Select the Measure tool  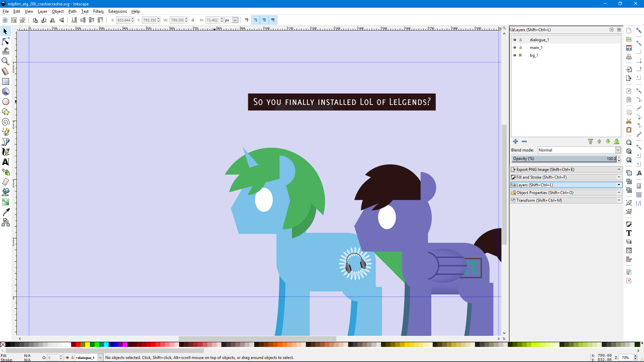pyautogui.click(x=6, y=71)
